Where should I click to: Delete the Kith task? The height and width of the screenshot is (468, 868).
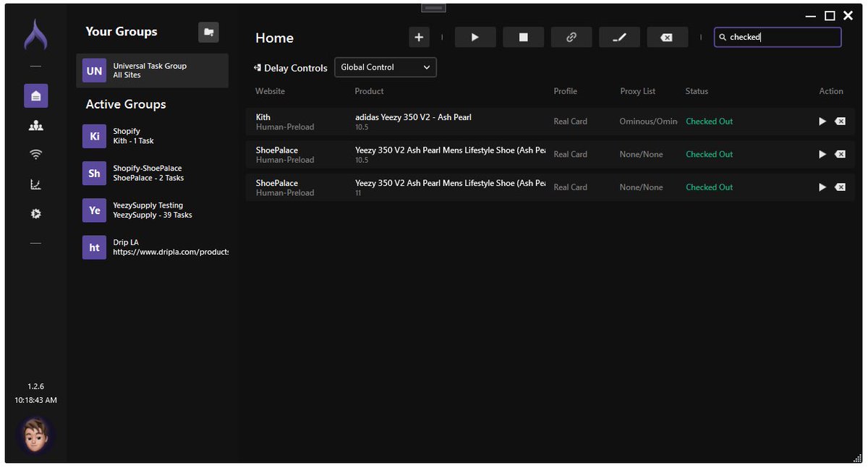click(x=840, y=122)
